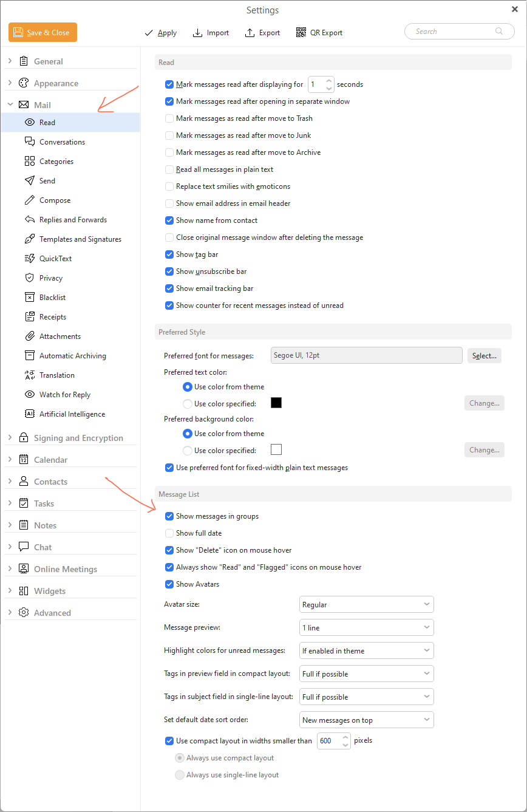The image size is (527, 812).
Task: Click the Import download icon
Action: coord(197,33)
